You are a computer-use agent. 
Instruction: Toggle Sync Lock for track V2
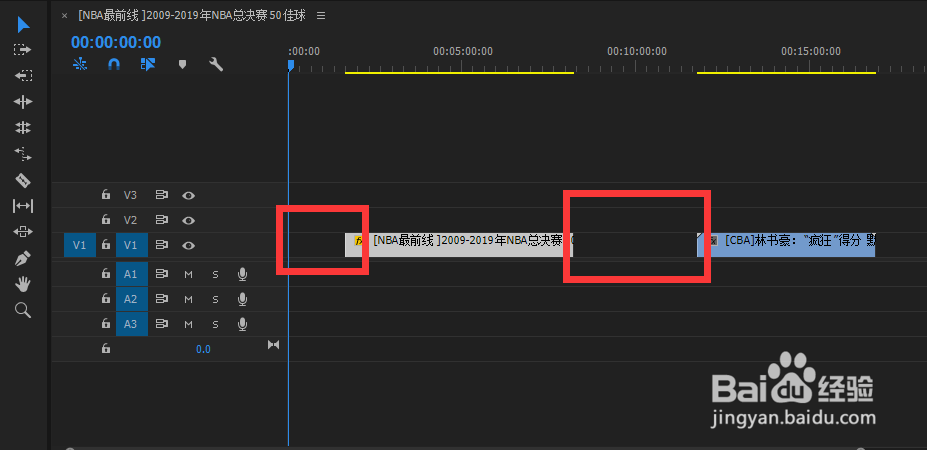(161, 220)
